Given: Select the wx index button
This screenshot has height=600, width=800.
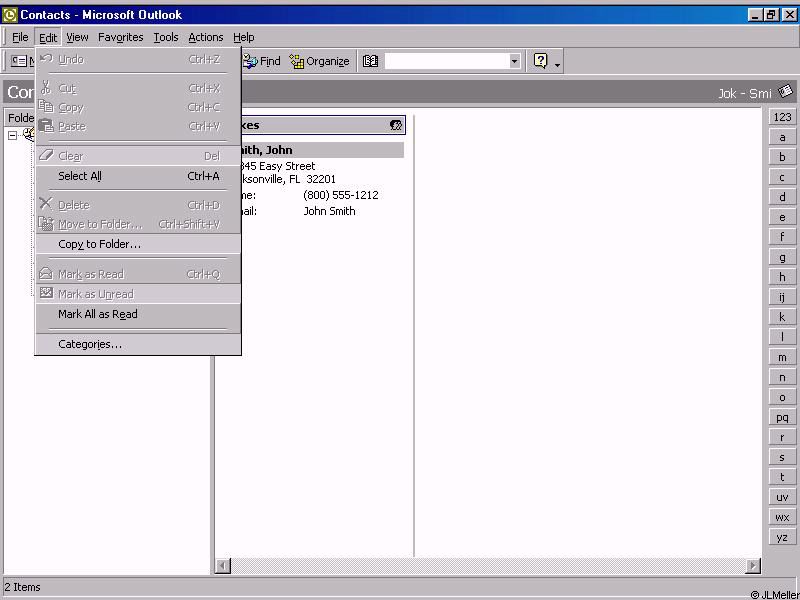Looking at the screenshot, I should point(782,517).
